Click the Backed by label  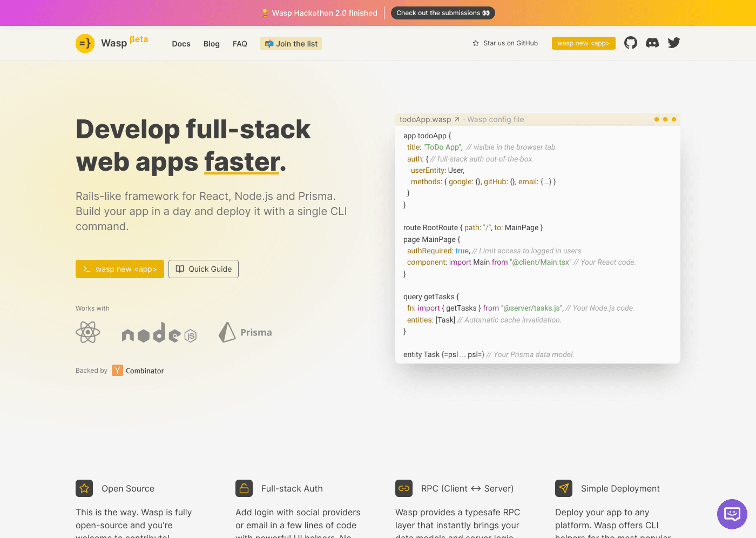pos(91,371)
